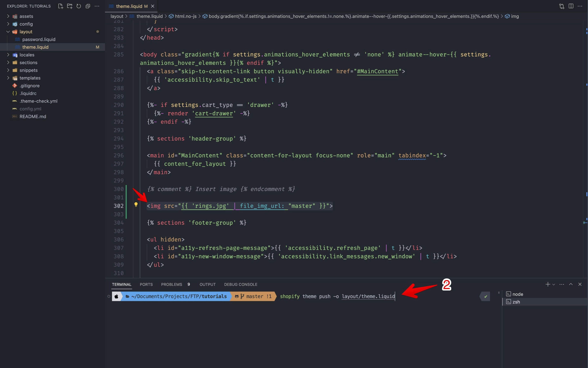Click the braces icon beside .liquidrc

15,93
